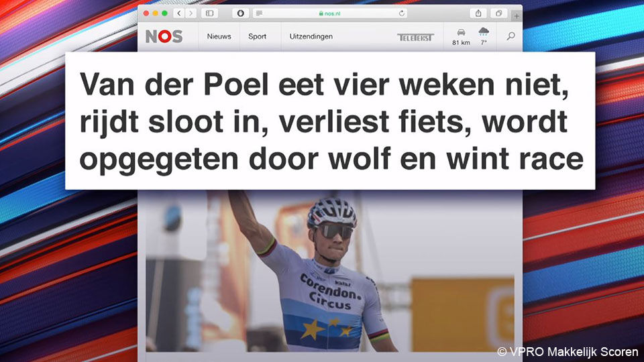Open the Sport section
The image size is (644, 362).
point(257,36)
